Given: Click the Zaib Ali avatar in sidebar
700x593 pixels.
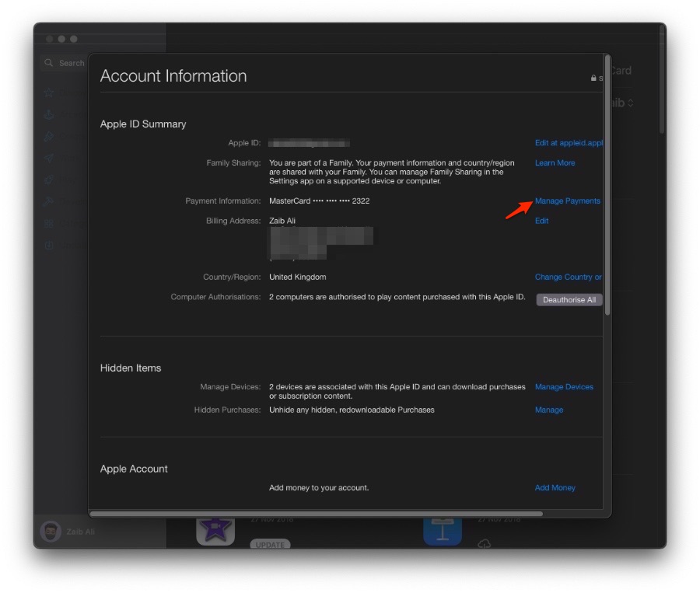Looking at the screenshot, I should pos(51,532).
